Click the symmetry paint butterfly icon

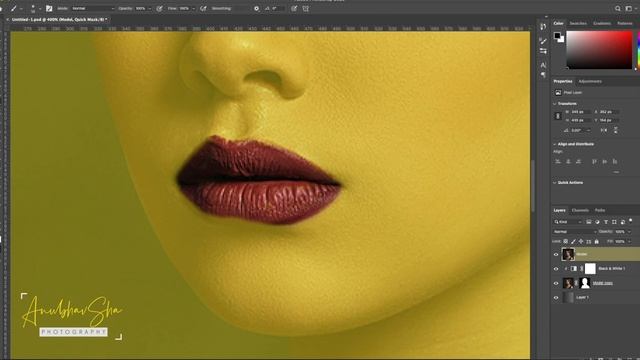point(306,9)
